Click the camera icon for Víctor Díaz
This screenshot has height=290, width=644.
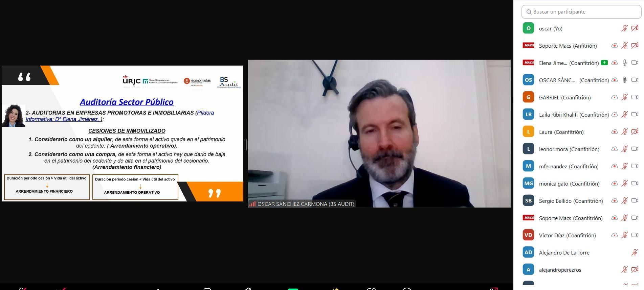pos(635,235)
